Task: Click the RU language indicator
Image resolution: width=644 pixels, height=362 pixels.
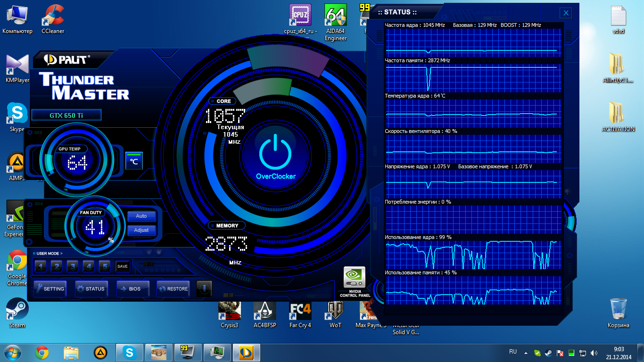Action: pyautogui.click(x=513, y=352)
